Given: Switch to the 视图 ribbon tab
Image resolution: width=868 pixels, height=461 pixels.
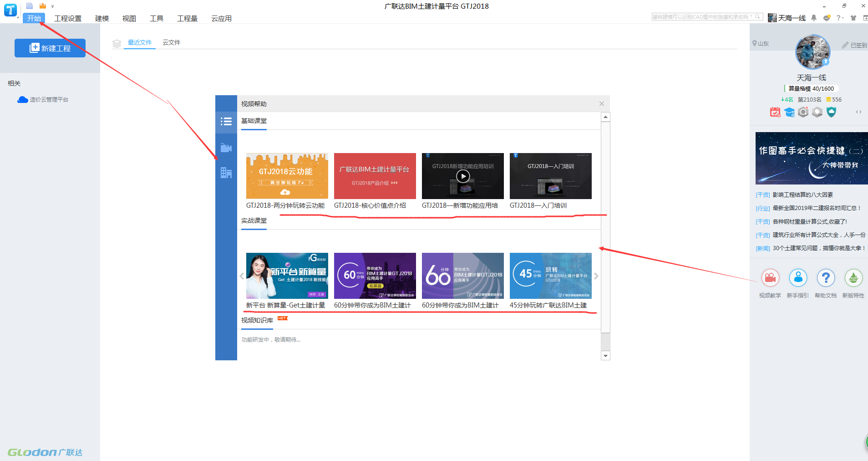Looking at the screenshot, I should (x=129, y=18).
